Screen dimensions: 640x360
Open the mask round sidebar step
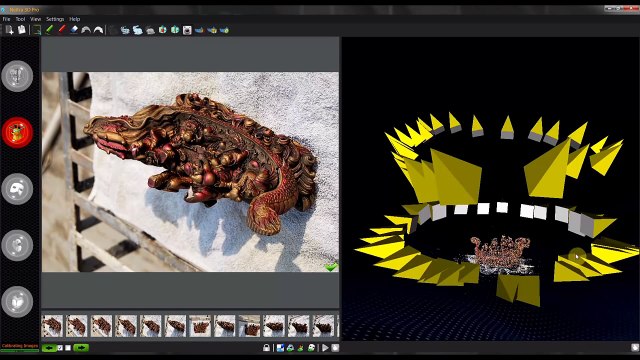pos(17,189)
